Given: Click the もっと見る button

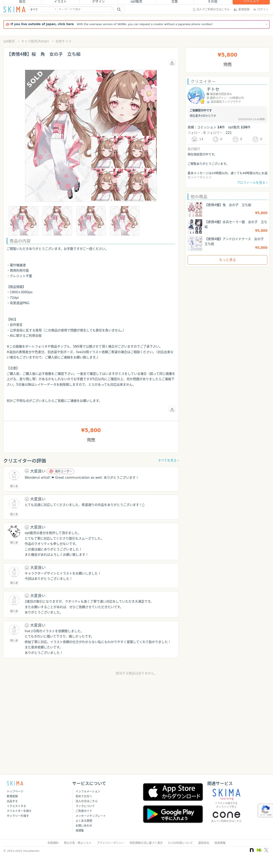Looking at the screenshot, I should pyautogui.click(x=227, y=260).
